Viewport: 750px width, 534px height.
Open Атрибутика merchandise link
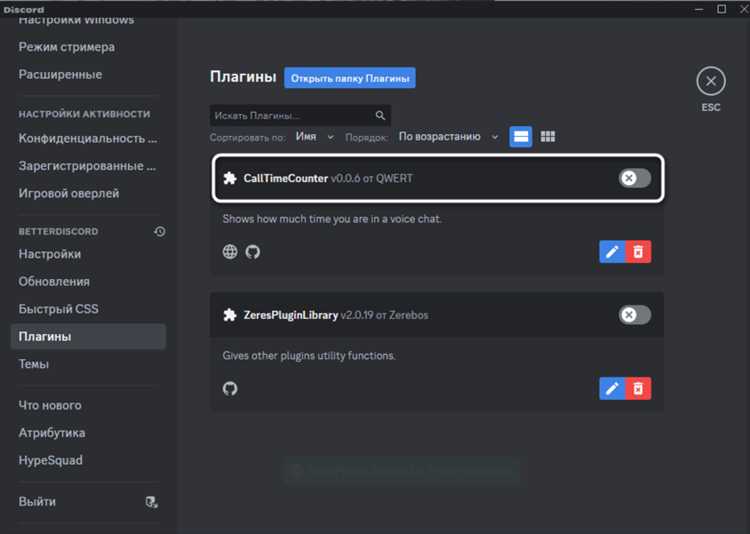tap(52, 433)
